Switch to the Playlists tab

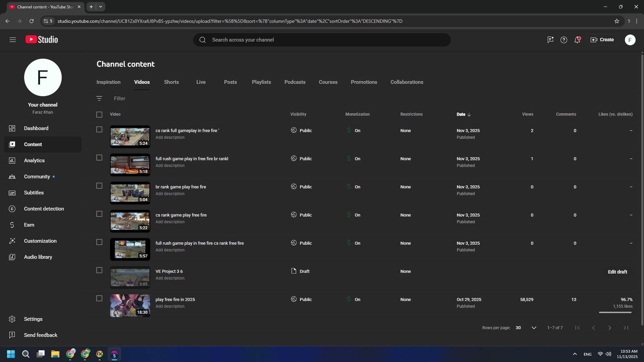click(261, 82)
